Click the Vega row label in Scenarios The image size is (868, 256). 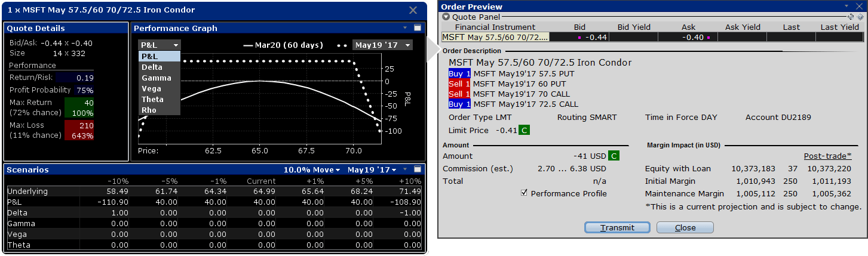click(x=17, y=234)
